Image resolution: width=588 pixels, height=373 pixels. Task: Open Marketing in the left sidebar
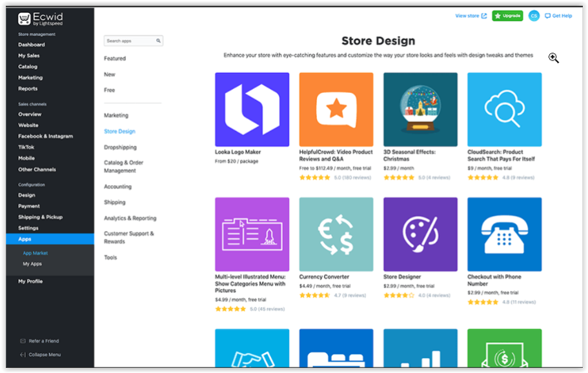pos(30,77)
